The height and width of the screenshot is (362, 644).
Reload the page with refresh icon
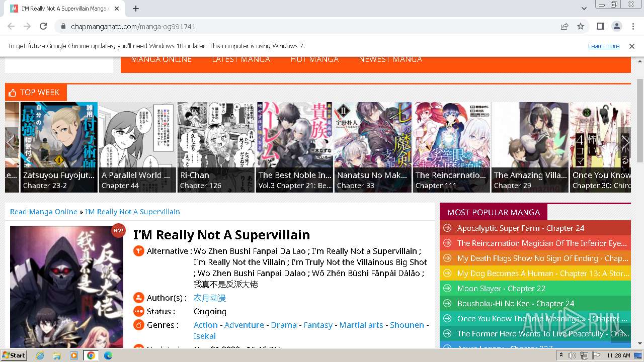(43, 26)
